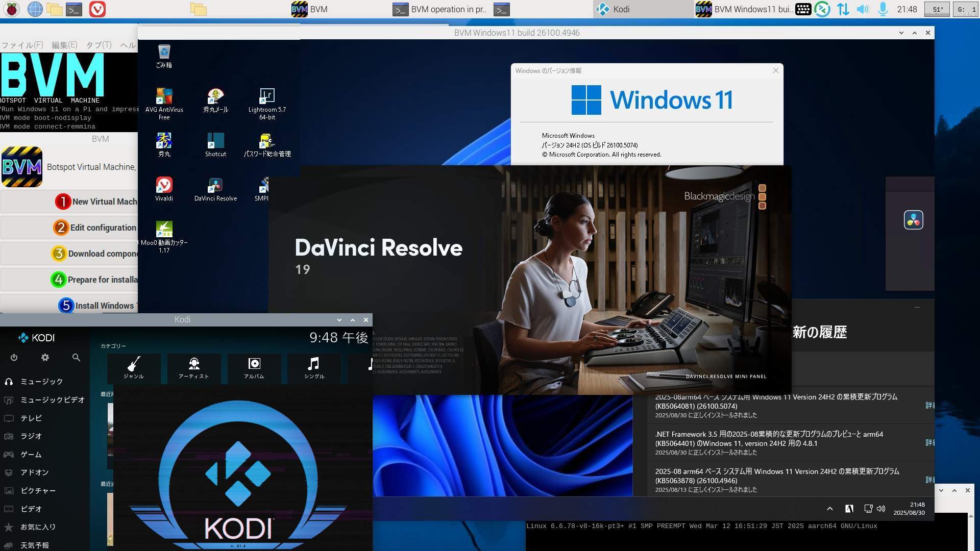Open BVM Windows11 window menu arrow

pos(901,33)
